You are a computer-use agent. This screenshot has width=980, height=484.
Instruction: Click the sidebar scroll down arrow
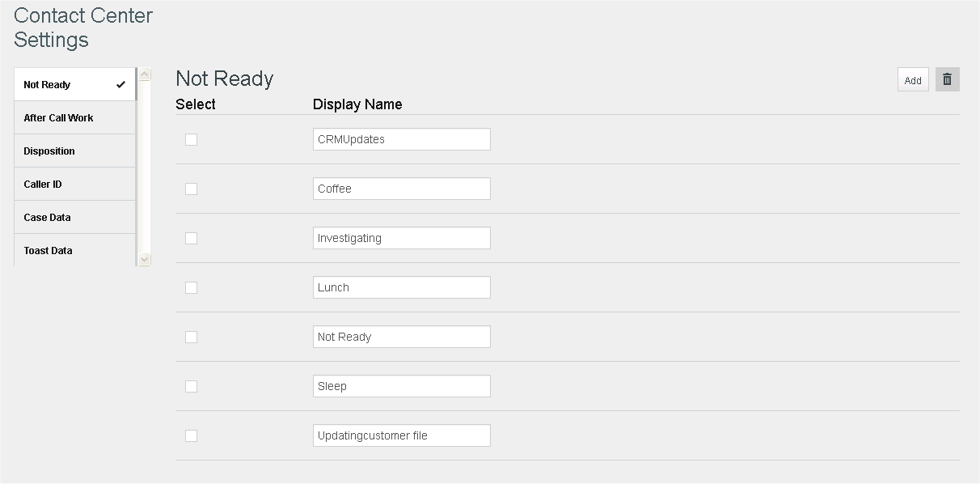click(145, 259)
